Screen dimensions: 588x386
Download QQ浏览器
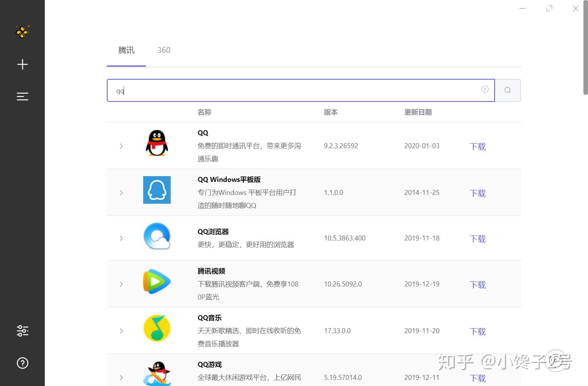[x=478, y=239]
